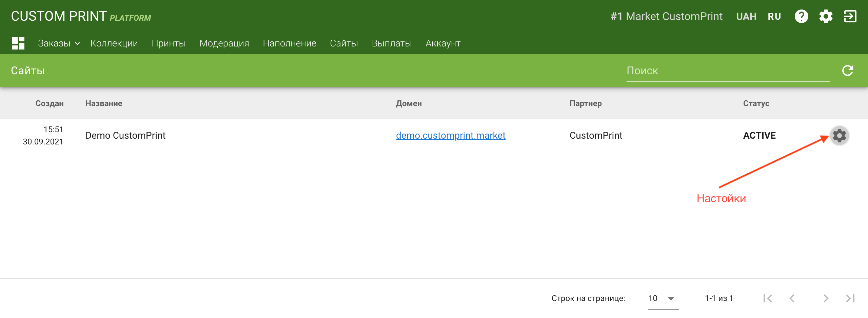Open the Коллекции menu item
The height and width of the screenshot is (318, 868).
click(x=114, y=43)
